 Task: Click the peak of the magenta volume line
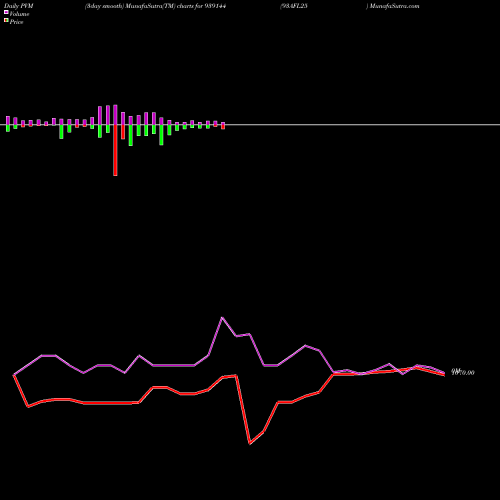(x=222, y=317)
